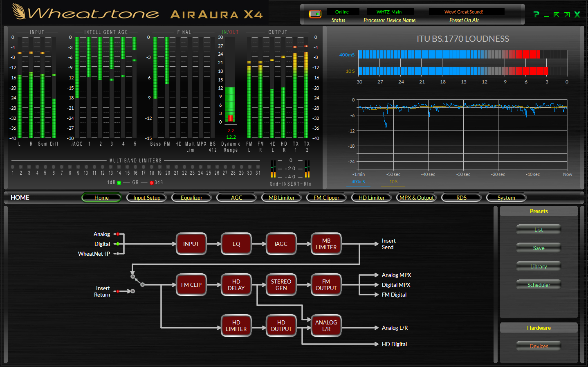This screenshot has width=588, height=367.
Task: Open the ANALOG L/R block
Action: pos(326,325)
